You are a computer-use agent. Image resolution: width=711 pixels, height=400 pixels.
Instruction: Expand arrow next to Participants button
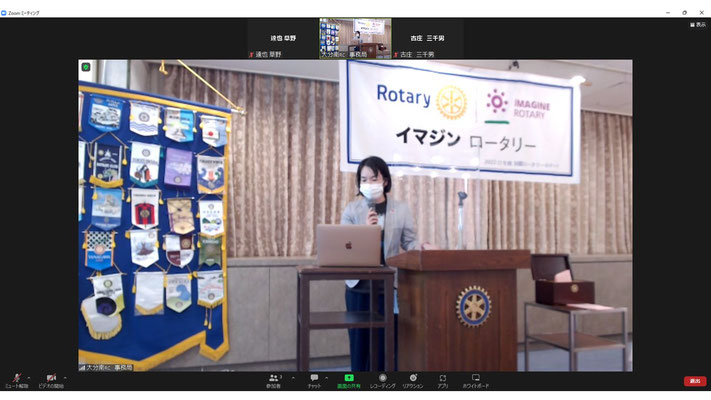[293, 378]
